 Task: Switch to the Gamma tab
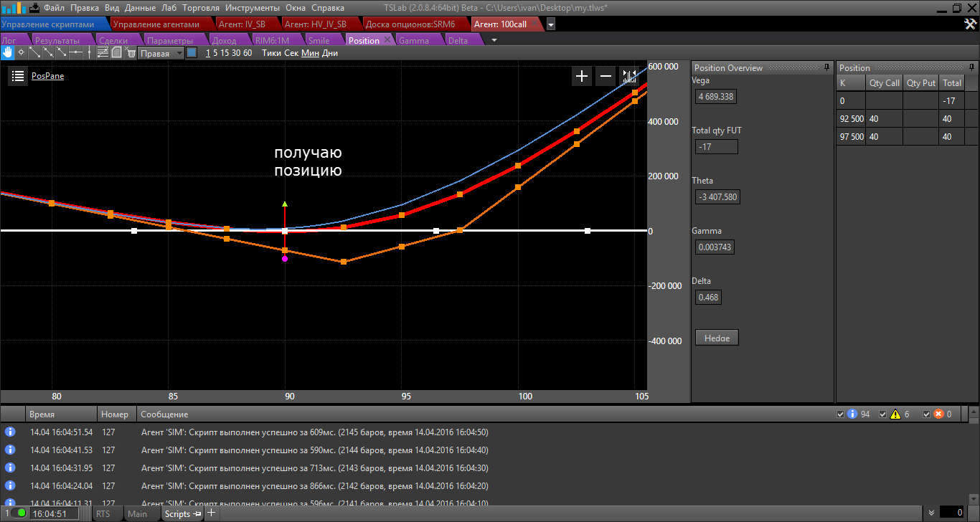tap(414, 40)
